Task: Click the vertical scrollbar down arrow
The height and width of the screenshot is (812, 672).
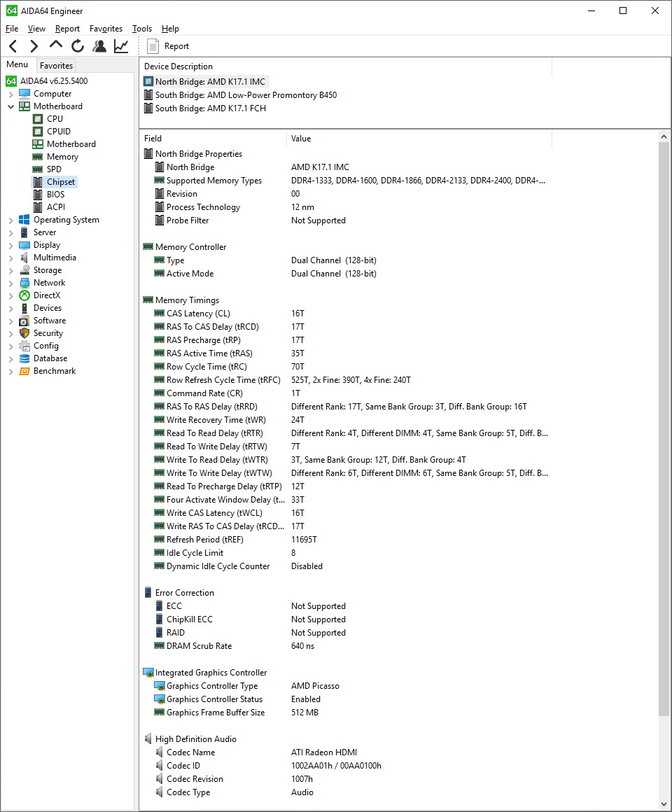Action: (664, 804)
